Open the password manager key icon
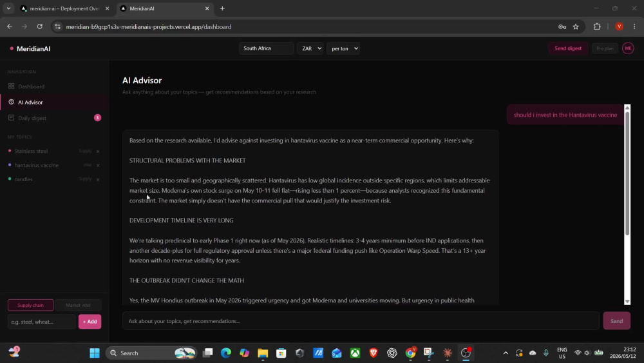 click(562, 26)
